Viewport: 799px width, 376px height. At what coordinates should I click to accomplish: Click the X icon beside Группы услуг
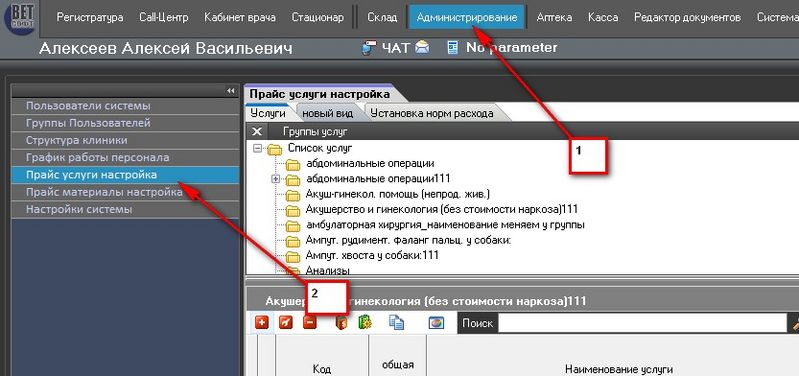coord(257,131)
